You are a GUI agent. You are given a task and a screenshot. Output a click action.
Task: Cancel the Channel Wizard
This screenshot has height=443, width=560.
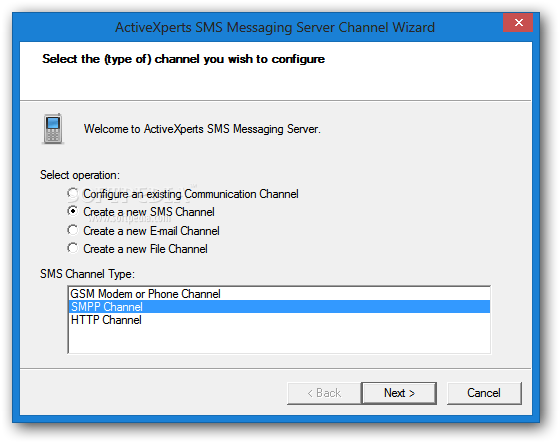tap(484, 393)
